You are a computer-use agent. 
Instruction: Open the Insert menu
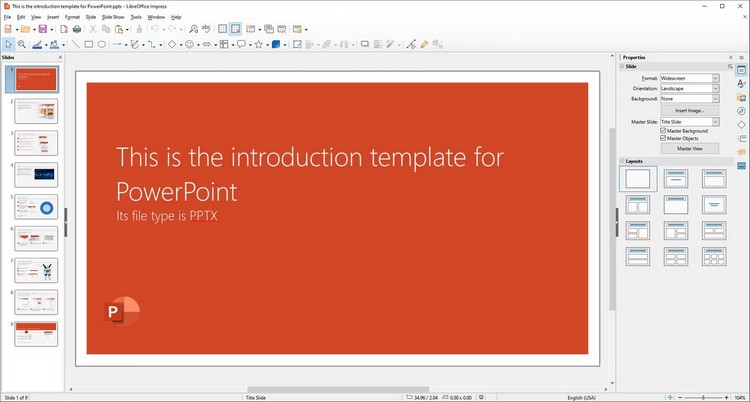tap(53, 17)
